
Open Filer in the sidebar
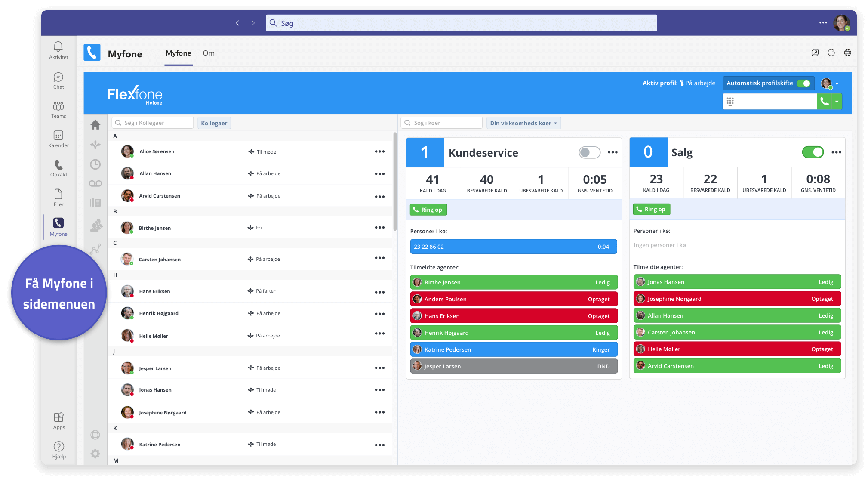58,198
